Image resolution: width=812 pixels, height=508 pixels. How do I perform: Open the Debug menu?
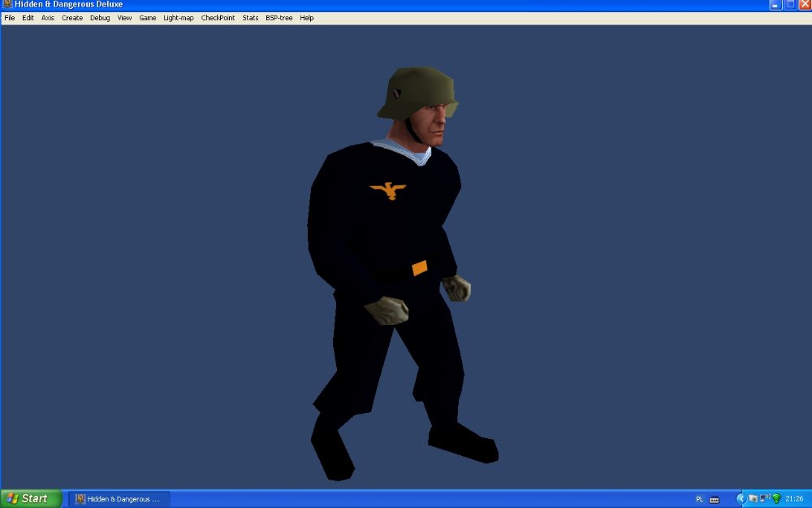tap(100, 18)
